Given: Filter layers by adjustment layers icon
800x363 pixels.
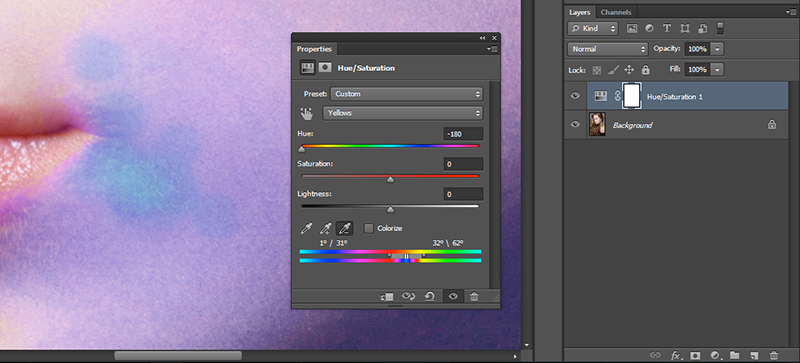Looking at the screenshot, I should pyautogui.click(x=649, y=29).
